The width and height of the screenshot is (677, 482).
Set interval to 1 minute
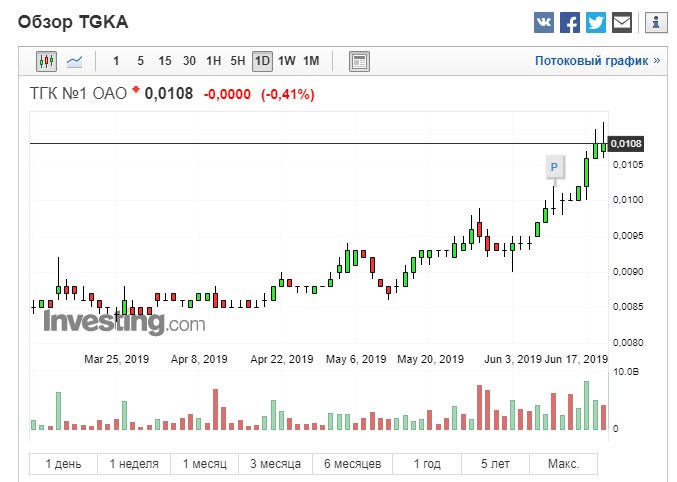tap(116, 61)
